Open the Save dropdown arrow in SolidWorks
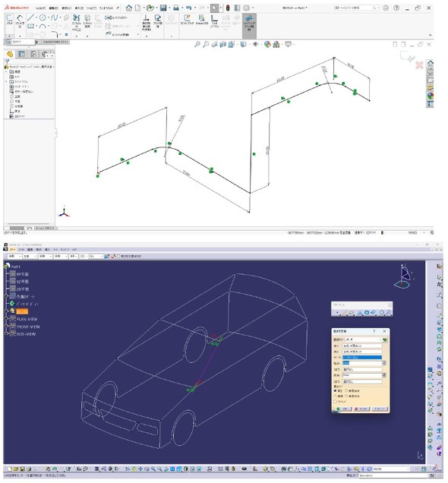This screenshot has height=483, width=448. pyautogui.click(x=169, y=8)
